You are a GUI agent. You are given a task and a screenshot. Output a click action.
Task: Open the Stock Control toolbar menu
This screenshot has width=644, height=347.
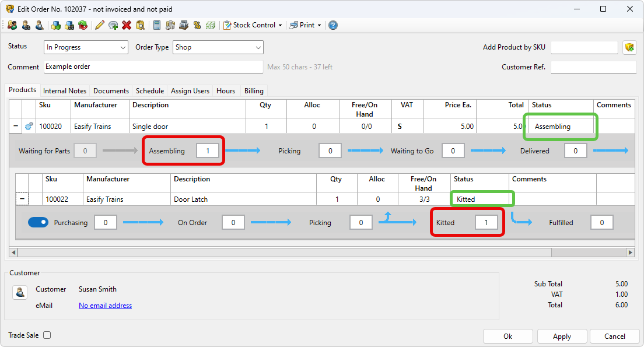tap(253, 25)
